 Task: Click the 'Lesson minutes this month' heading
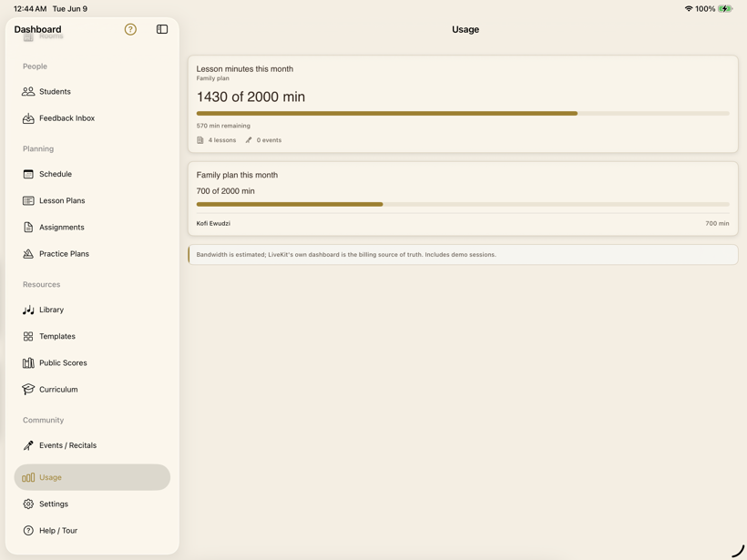pyautogui.click(x=244, y=69)
